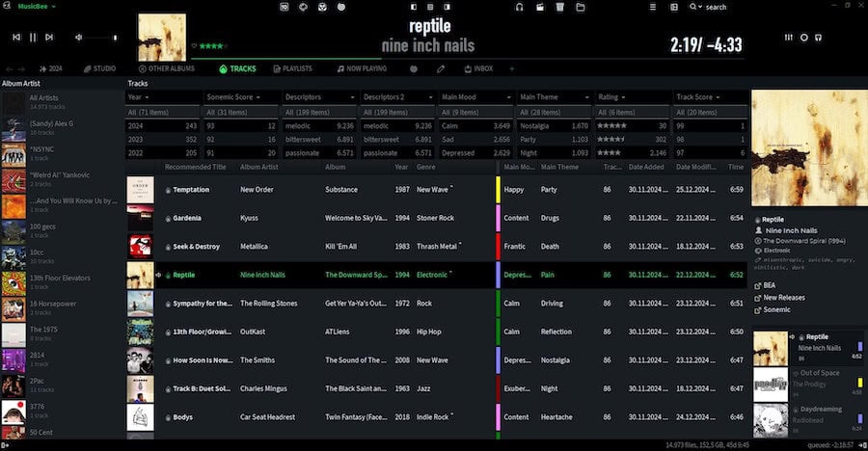Sort by the Recommended Title column header
868x451 pixels.
coord(196,167)
